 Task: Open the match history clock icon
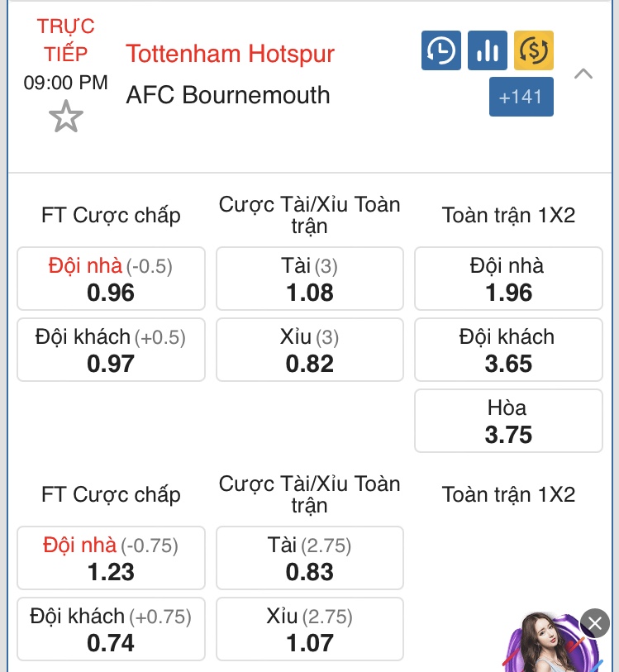tap(440, 50)
